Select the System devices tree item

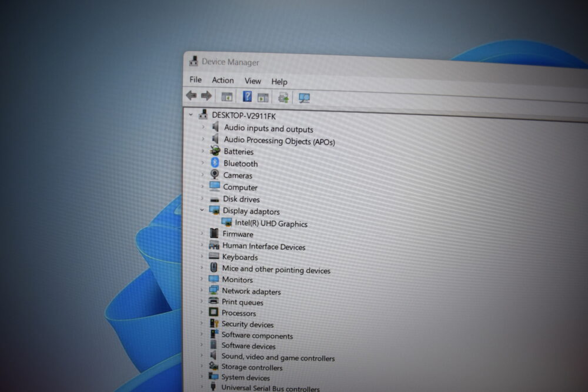[x=246, y=378]
